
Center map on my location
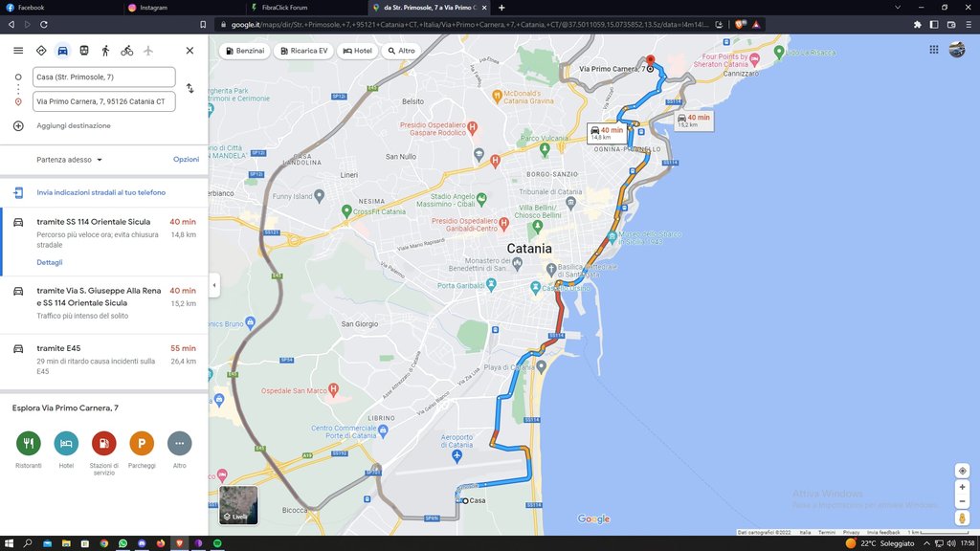coord(962,471)
